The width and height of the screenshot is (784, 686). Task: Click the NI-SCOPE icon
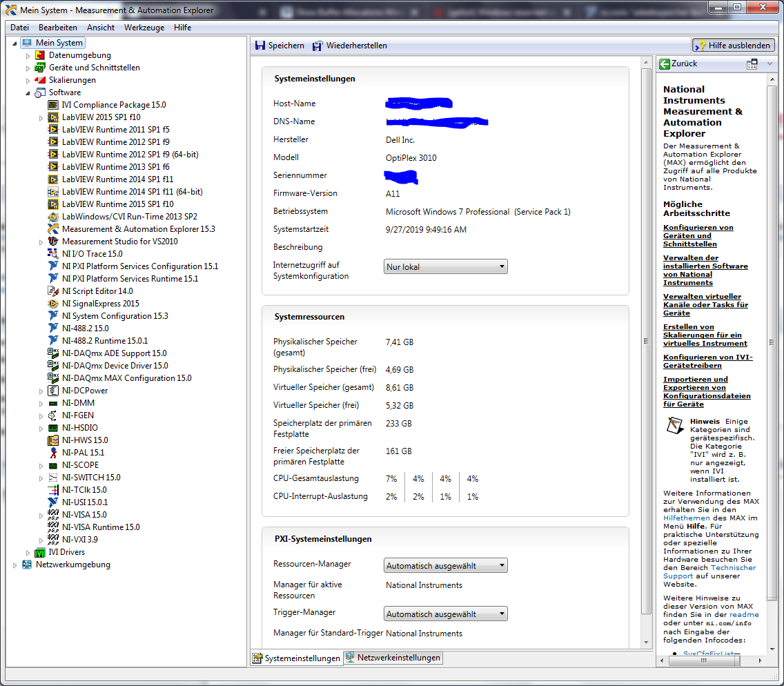(x=53, y=465)
